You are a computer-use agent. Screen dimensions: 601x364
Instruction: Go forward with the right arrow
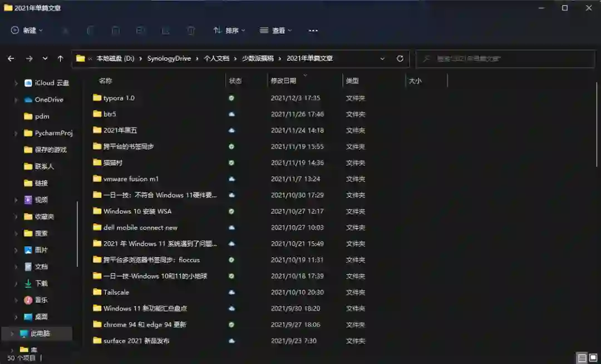tap(29, 58)
